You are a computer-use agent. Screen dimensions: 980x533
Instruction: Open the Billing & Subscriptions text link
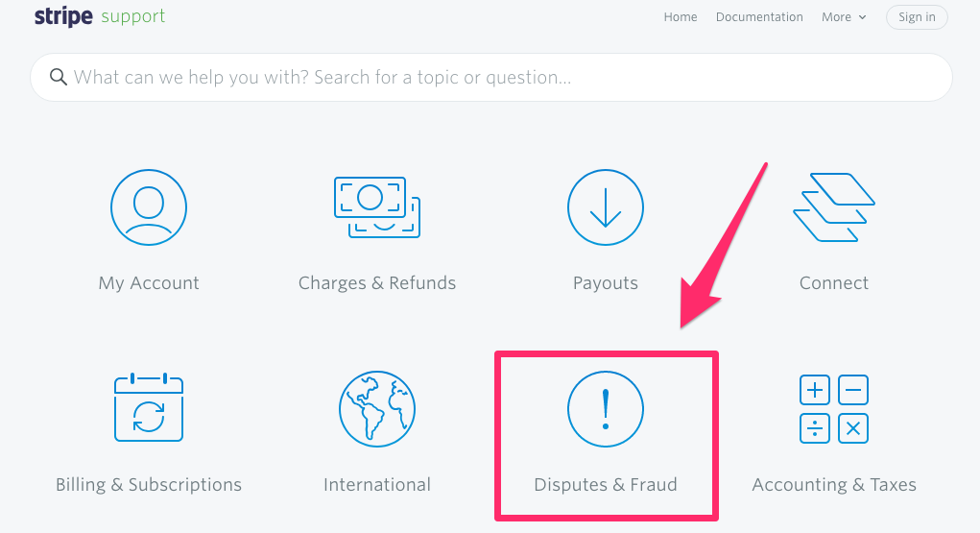pyautogui.click(x=149, y=485)
